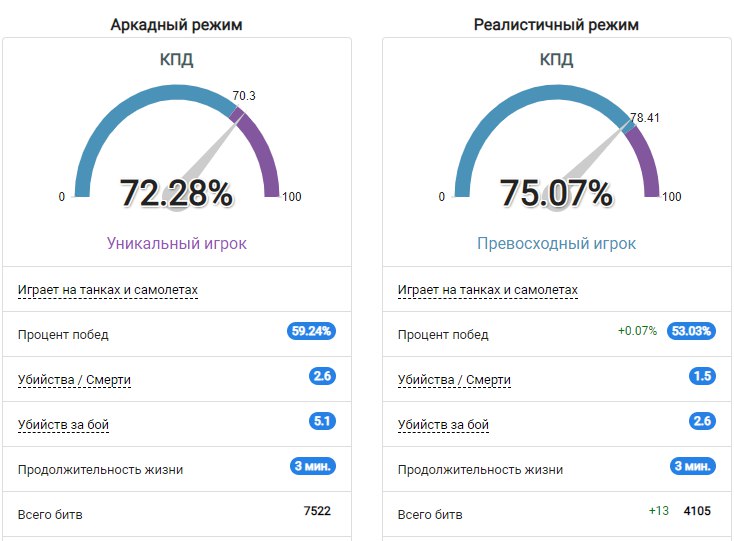Click the green +13 battles change indicator
Viewport: 734px width, 541px height.
[658, 511]
